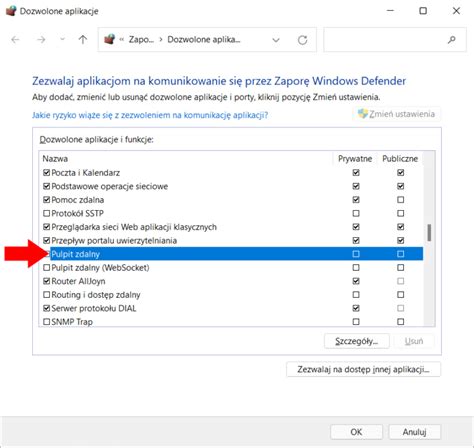Viewport: 474px width, 448px height.
Task: Enable Pulpit zdalny private network checkbox
Action: point(356,254)
